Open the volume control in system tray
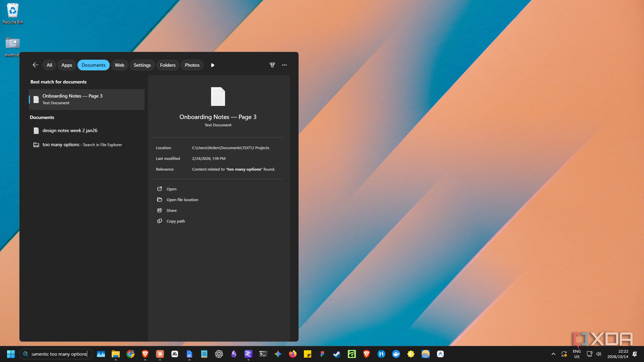This screenshot has height=362, width=644. 599,354
